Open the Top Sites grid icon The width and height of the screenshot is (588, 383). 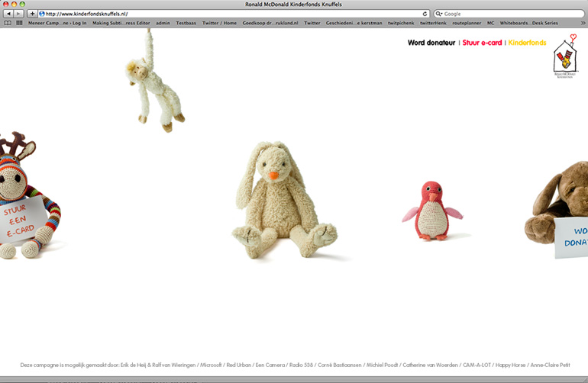pos(19,23)
